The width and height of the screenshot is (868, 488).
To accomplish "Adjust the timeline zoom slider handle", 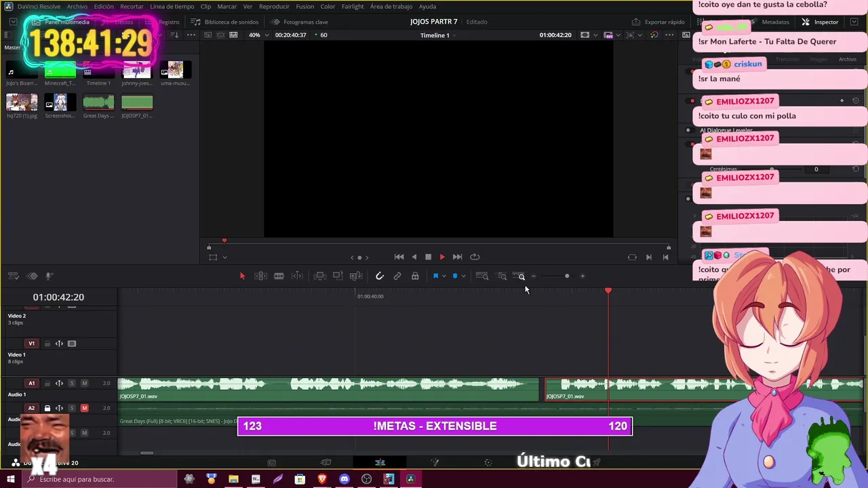I will pyautogui.click(x=567, y=276).
